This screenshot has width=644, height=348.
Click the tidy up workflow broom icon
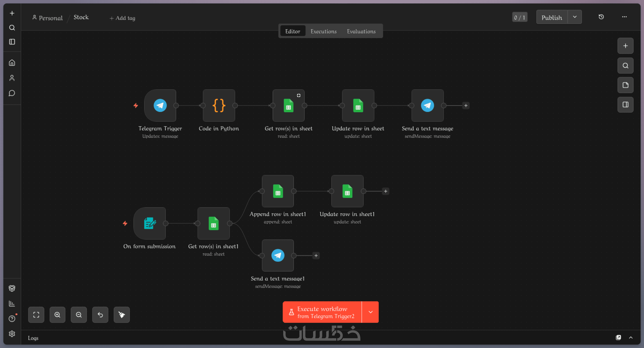coord(122,315)
